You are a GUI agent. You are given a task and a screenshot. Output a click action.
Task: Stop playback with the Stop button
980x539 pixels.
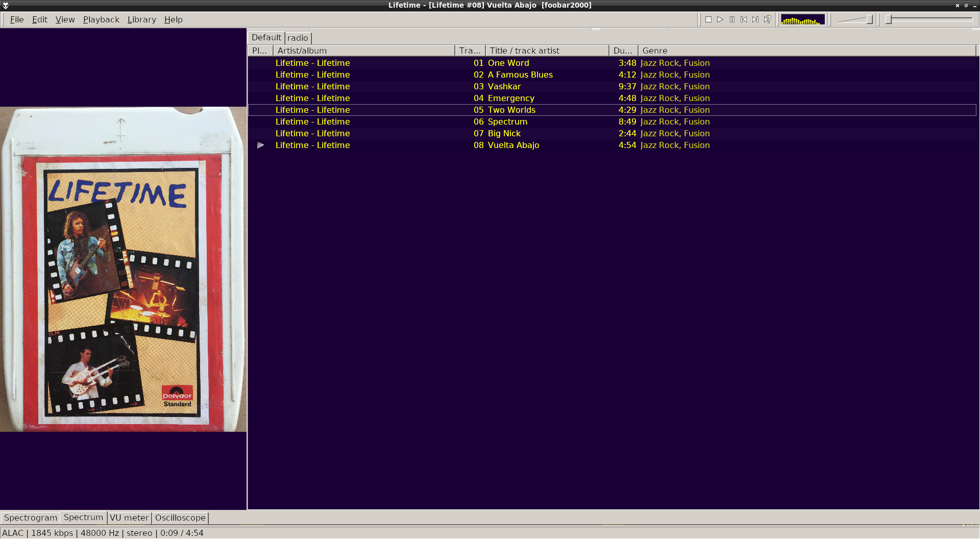tap(708, 19)
